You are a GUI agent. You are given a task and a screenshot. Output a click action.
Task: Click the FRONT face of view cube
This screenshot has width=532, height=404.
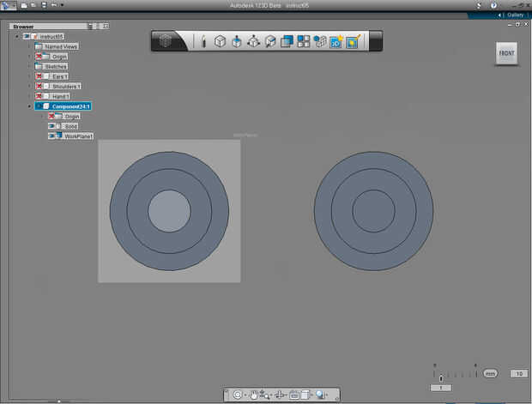click(506, 53)
